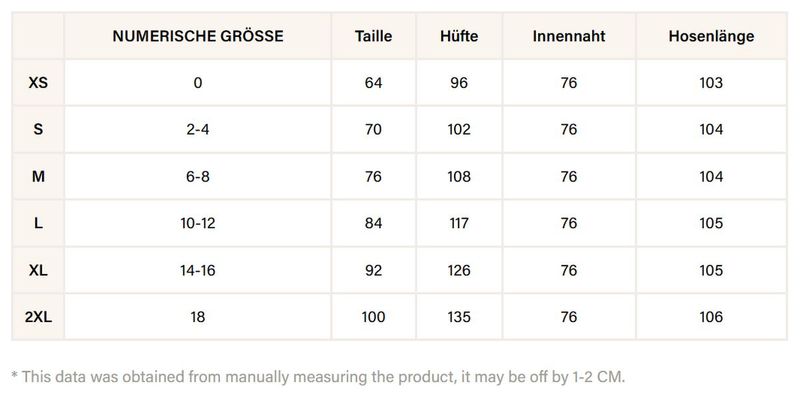Click the numeric size 2-4 cell
Image resolution: width=800 pixels, height=395 pixels.
tap(198, 130)
